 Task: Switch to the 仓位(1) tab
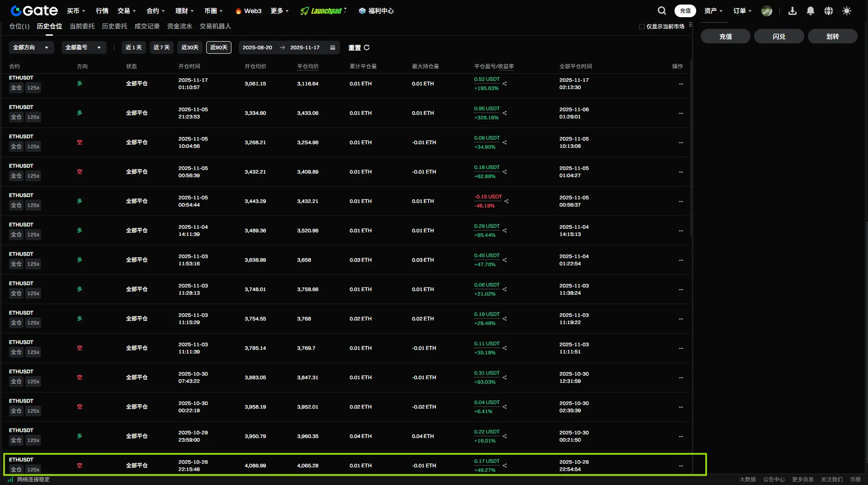click(19, 26)
